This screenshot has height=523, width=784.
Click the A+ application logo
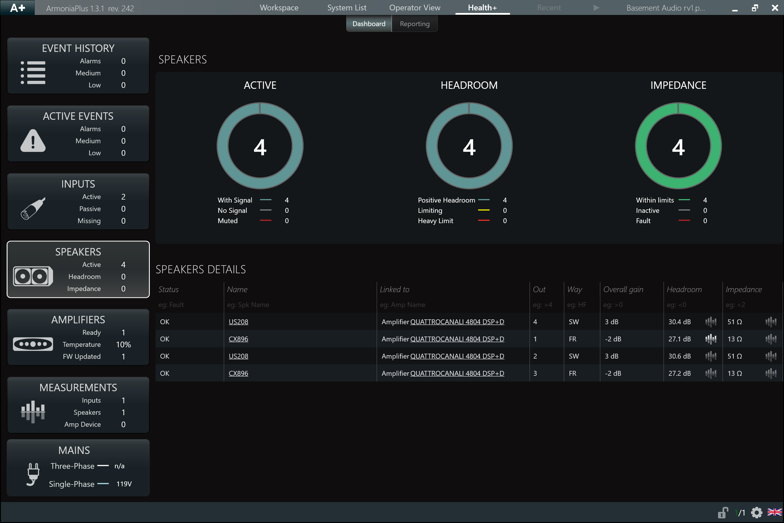point(19,8)
